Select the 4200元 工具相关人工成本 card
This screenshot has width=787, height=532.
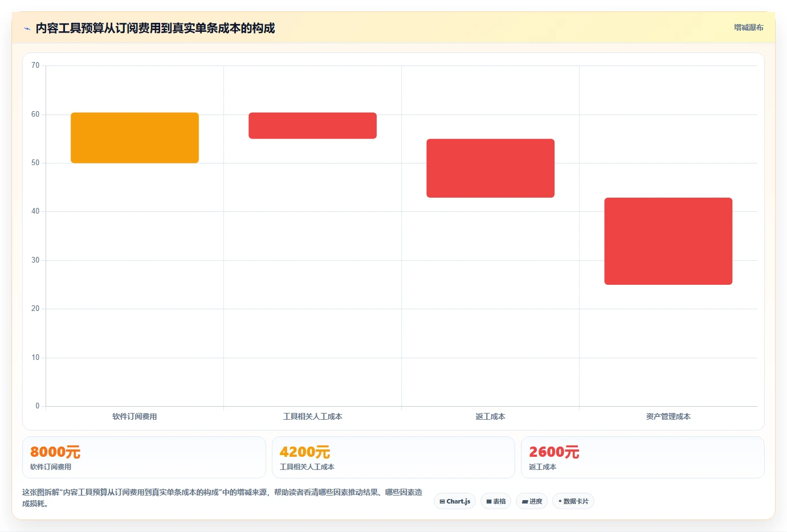(393, 457)
